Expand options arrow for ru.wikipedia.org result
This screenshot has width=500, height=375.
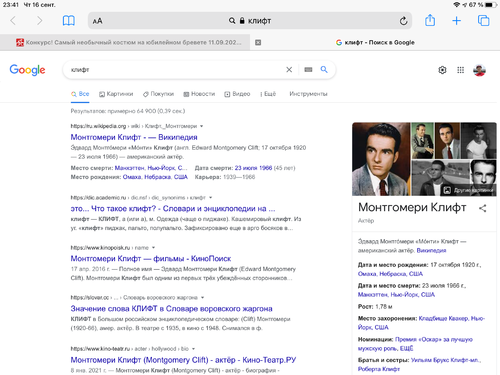coord(202,126)
